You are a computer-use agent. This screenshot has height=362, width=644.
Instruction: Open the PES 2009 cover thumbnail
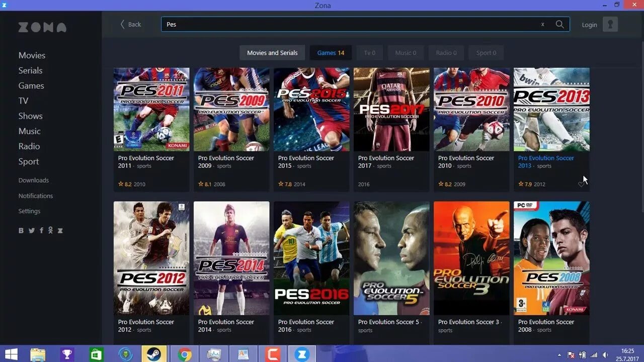(231, 109)
